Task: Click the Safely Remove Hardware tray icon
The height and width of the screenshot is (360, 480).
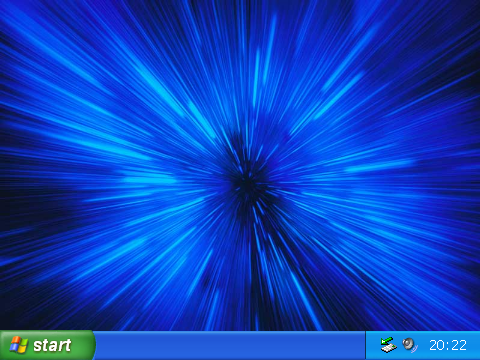Action: tap(388, 345)
